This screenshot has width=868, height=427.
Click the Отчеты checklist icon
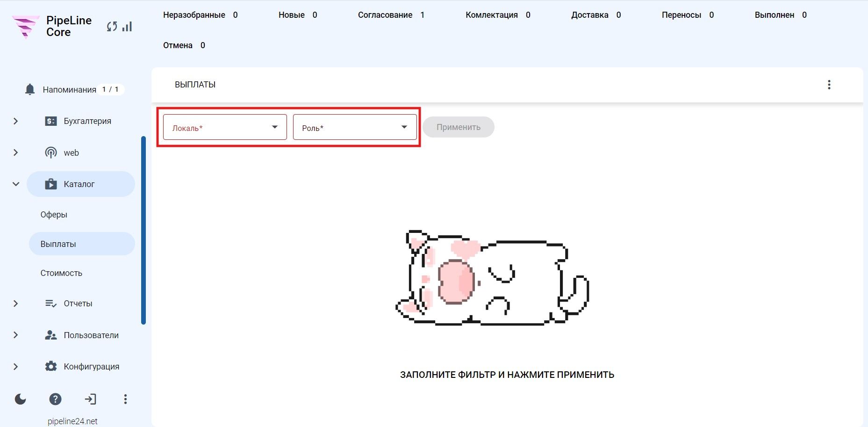[51, 304]
